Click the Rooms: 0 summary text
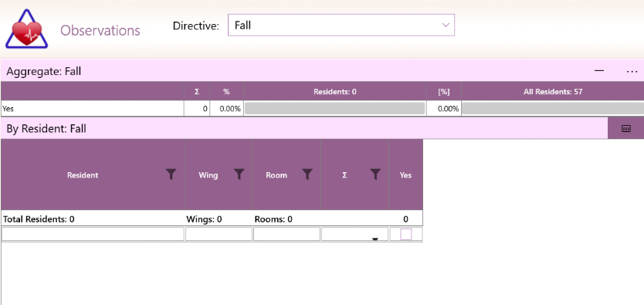Viewport: 644px width, 305px height. coord(273,219)
